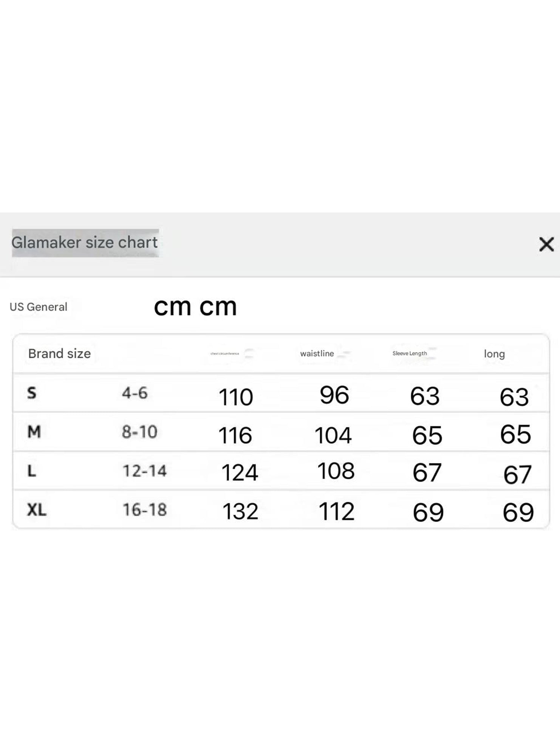The height and width of the screenshot is (743, 560).
Task: Select the US General label
Action: [39, 307]
